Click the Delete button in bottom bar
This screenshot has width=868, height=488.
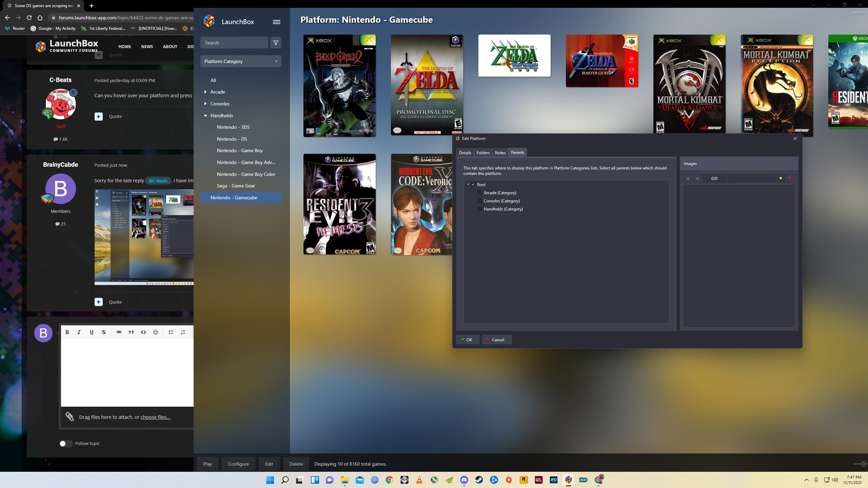[296, 464]
